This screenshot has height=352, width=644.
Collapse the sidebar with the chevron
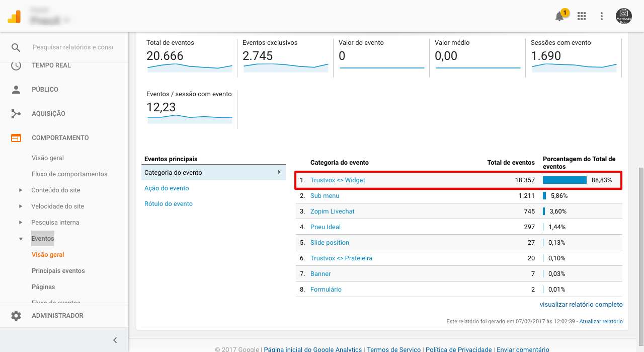[x=115, y=340]
